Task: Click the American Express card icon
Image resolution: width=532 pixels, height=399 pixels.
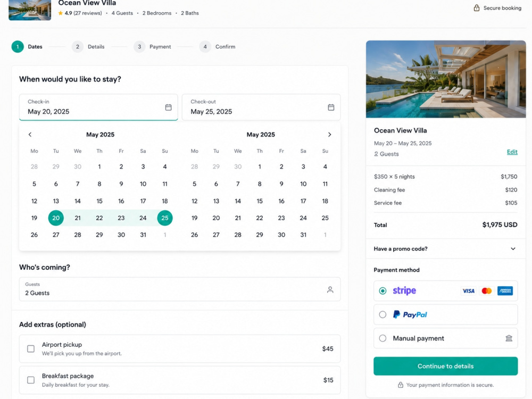Action: tap(505, 291)
